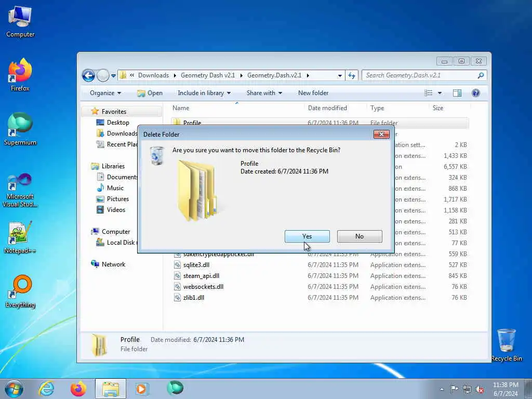Select Downloads in the address breadcrumb
Image resolution: width=532 pixels, height=399 pixels.
(153, 75)
